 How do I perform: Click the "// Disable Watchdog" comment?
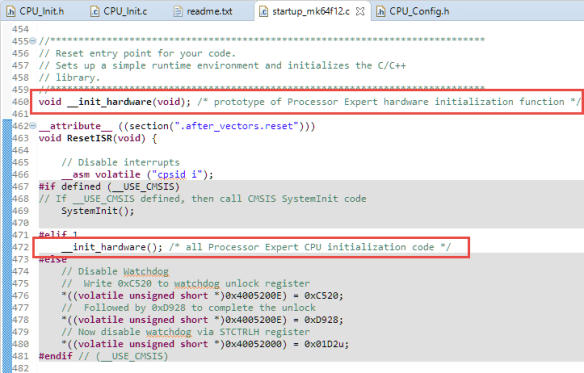click(115, 271)
